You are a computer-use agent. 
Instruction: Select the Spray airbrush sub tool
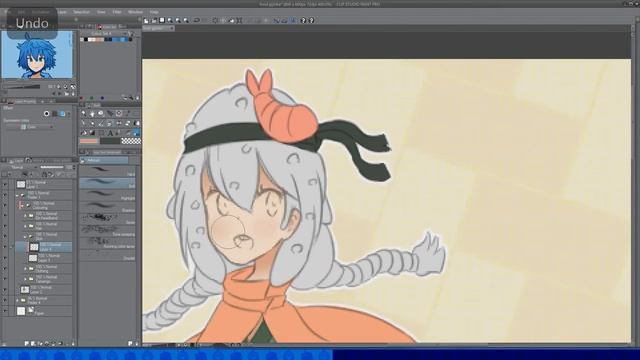click(x=107, y=219)
